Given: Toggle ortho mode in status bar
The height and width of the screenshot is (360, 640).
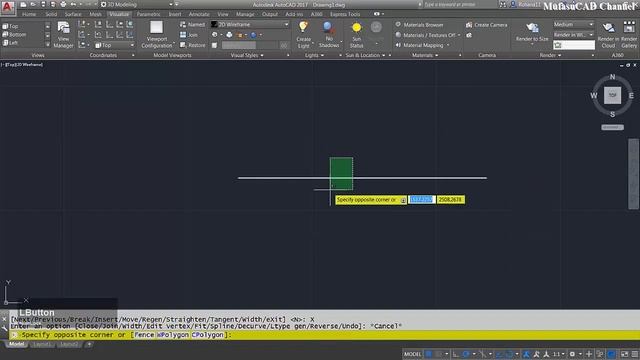Looking at the screenshot, I should pos(456,354).
